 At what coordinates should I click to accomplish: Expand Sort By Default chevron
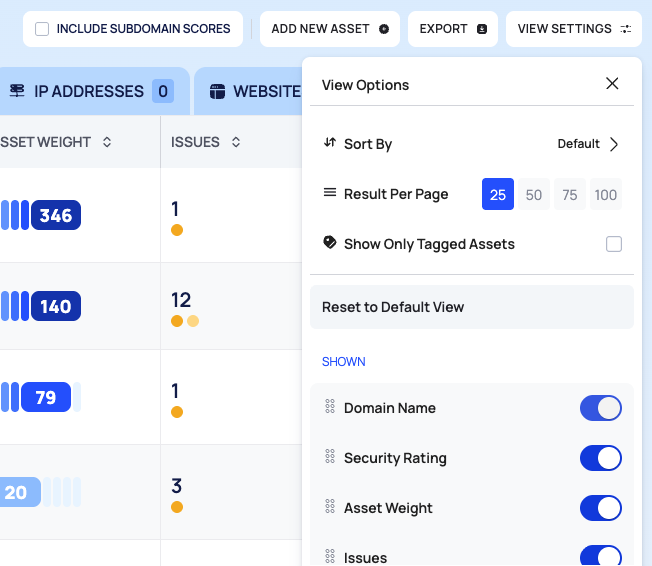click(614, 144)
